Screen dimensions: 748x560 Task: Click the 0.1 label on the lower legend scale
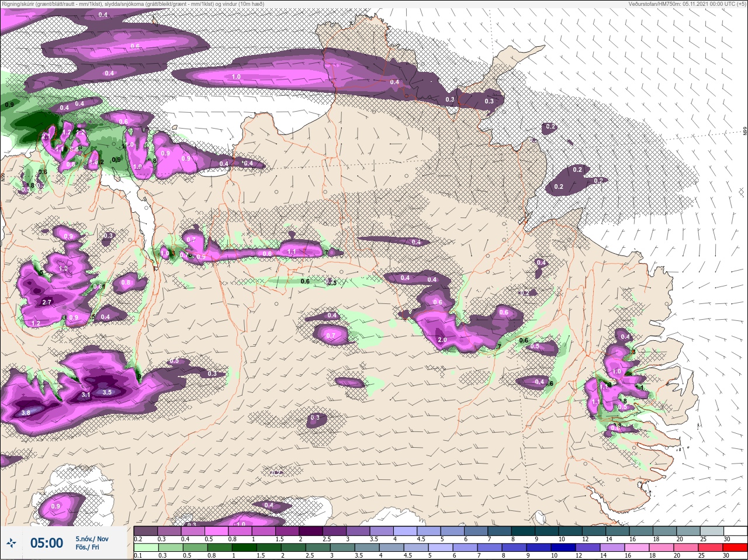[138, 555]
